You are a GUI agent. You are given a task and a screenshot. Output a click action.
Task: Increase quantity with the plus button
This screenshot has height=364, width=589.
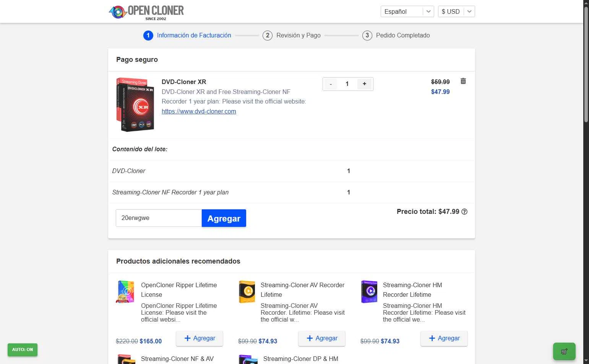coord(364,84)
